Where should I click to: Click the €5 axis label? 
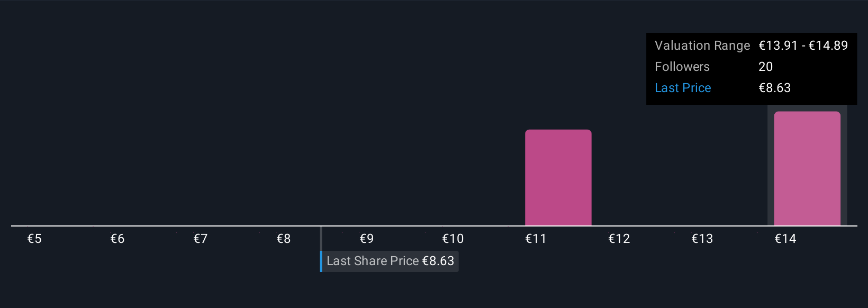pos(34,239)
